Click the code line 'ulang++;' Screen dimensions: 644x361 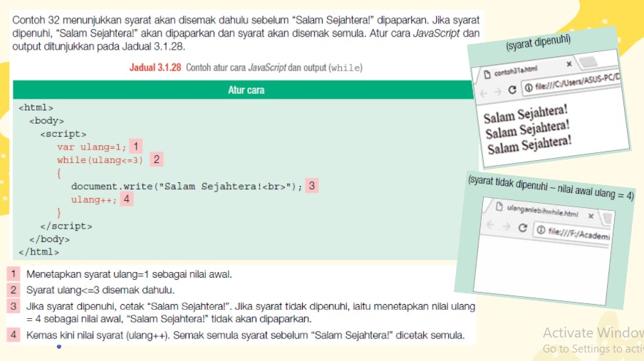[94, 199]
